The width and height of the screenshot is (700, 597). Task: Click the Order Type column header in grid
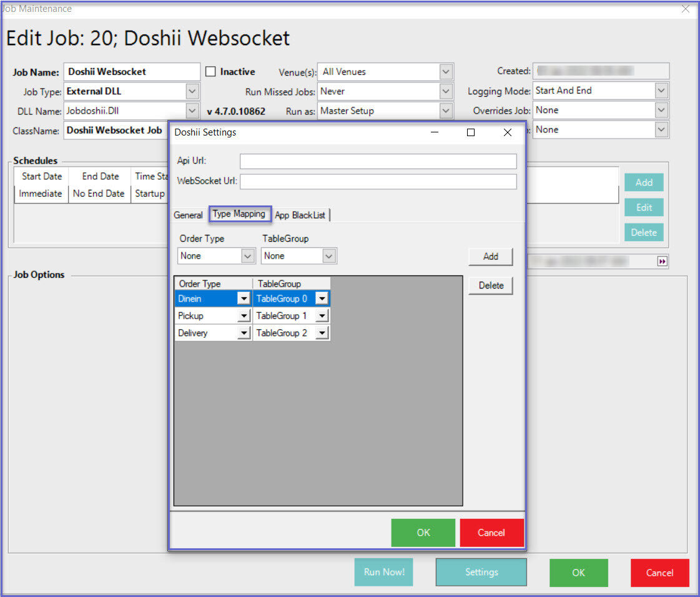coord(214,284)
